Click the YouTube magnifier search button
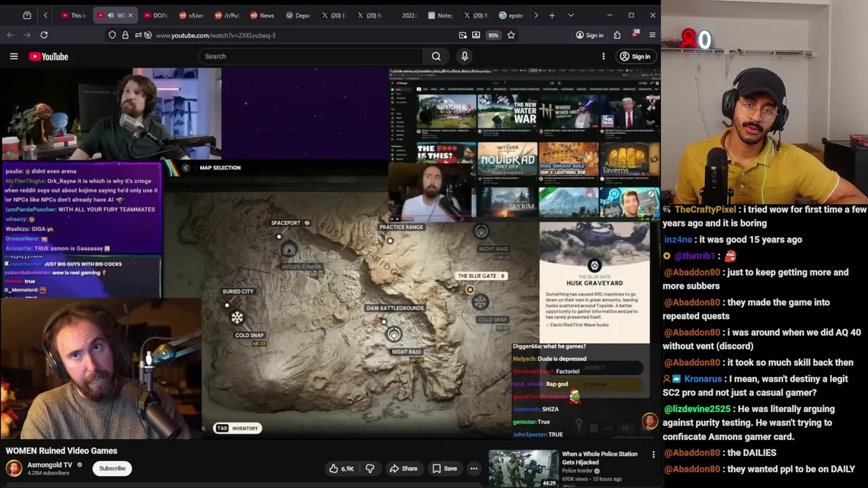Screen dimensions: 868x488 tap(436, 56)
